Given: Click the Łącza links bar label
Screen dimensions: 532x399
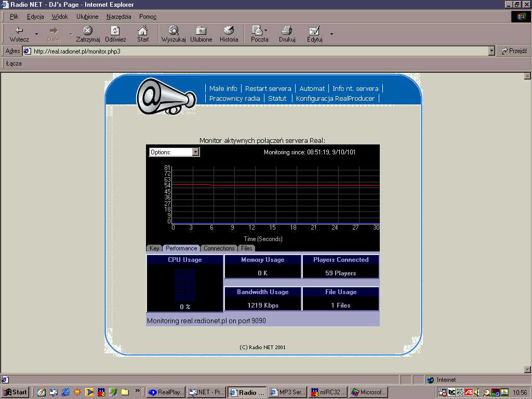Looking at the screenshot, I should pyautogui.click(x=14, y=63).
